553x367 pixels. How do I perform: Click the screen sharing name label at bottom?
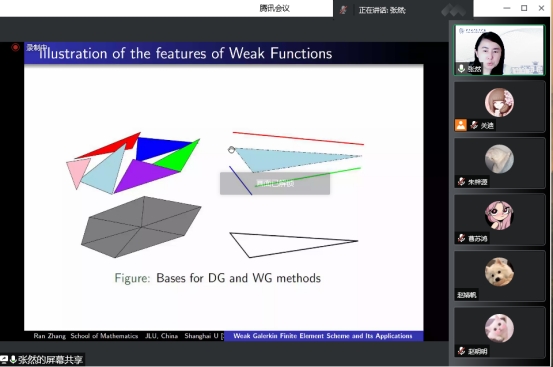click(x=50, y=359)
